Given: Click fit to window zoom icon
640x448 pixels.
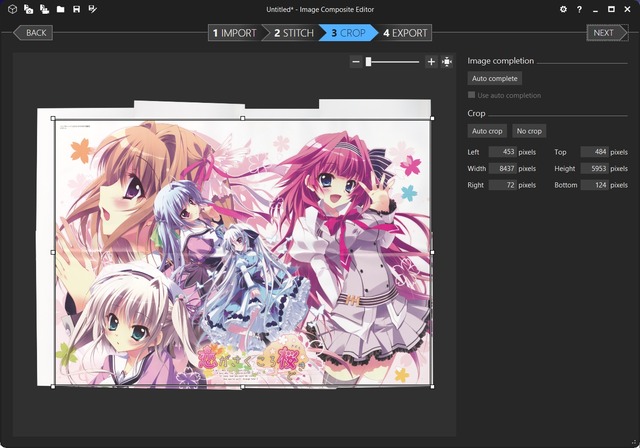Looking at the screenshot, I should click(x=447, y=62).
